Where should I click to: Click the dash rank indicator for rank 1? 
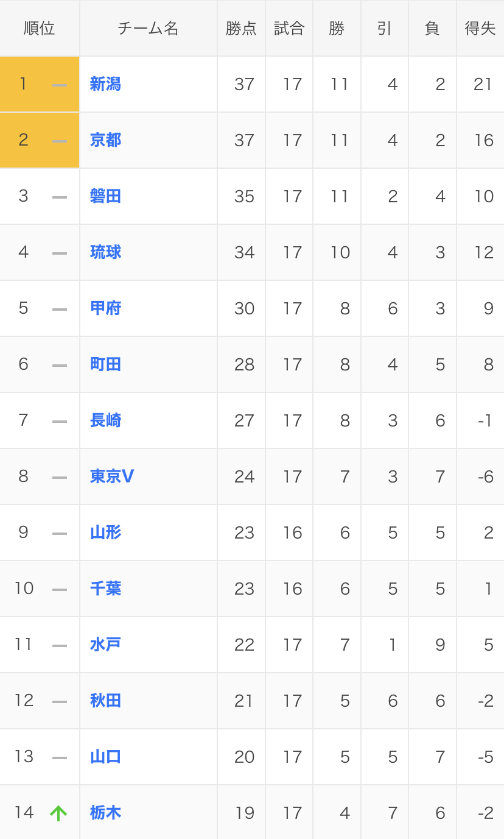coord(60,85)
